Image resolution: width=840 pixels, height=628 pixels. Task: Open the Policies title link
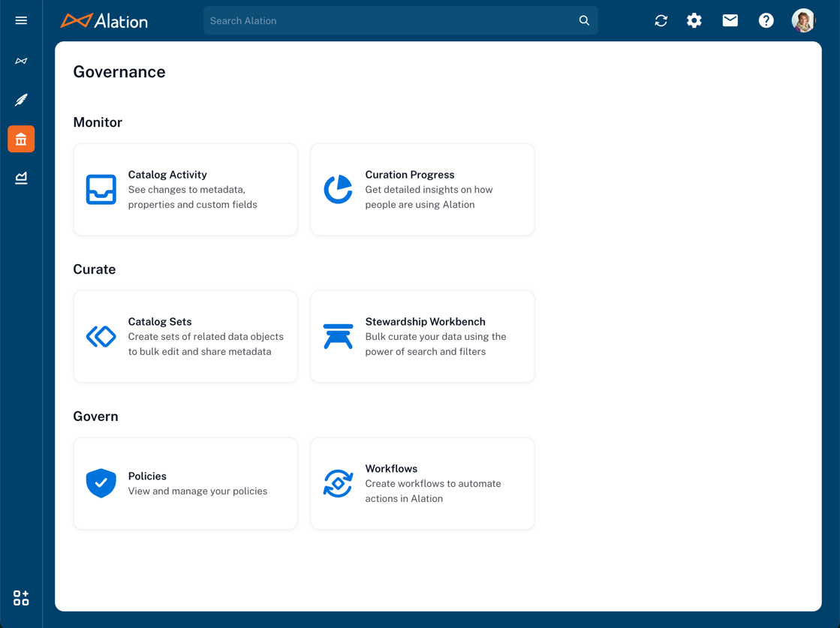coord(147,476)
